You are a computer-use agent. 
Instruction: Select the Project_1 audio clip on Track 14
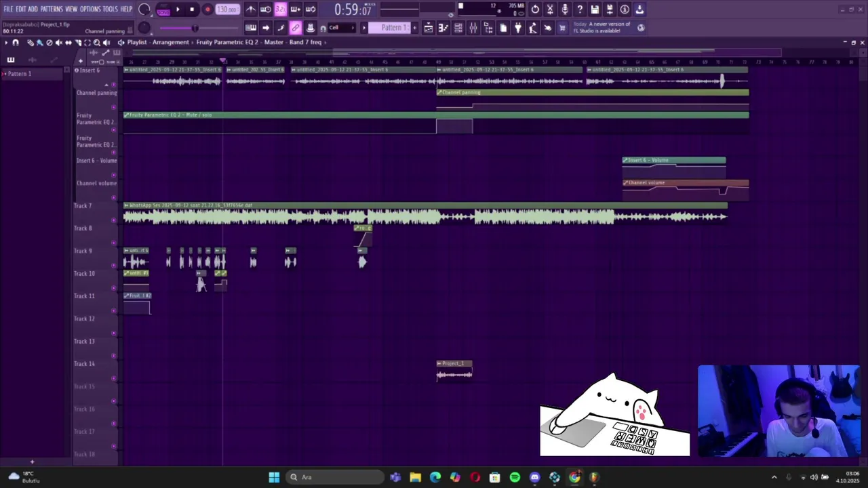pos(454,371)
